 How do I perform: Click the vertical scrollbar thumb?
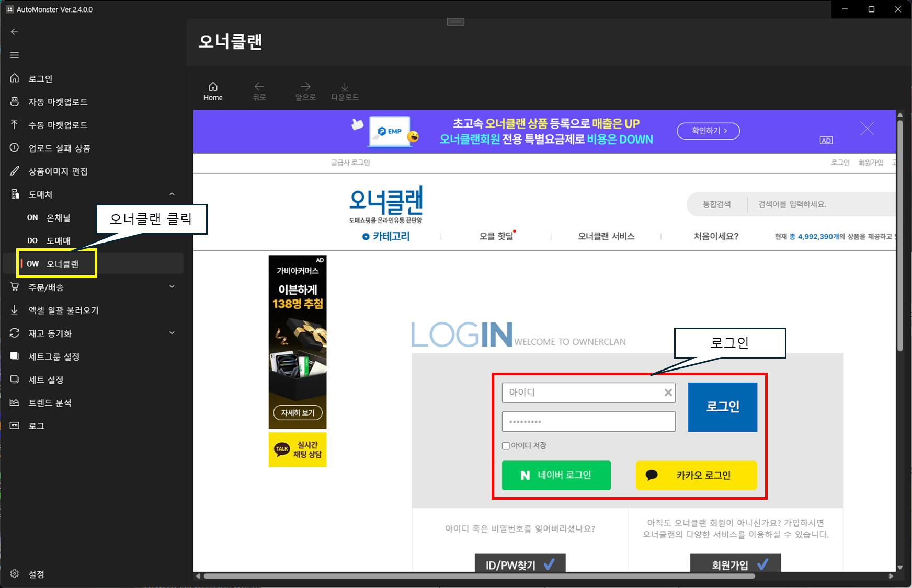900,235
